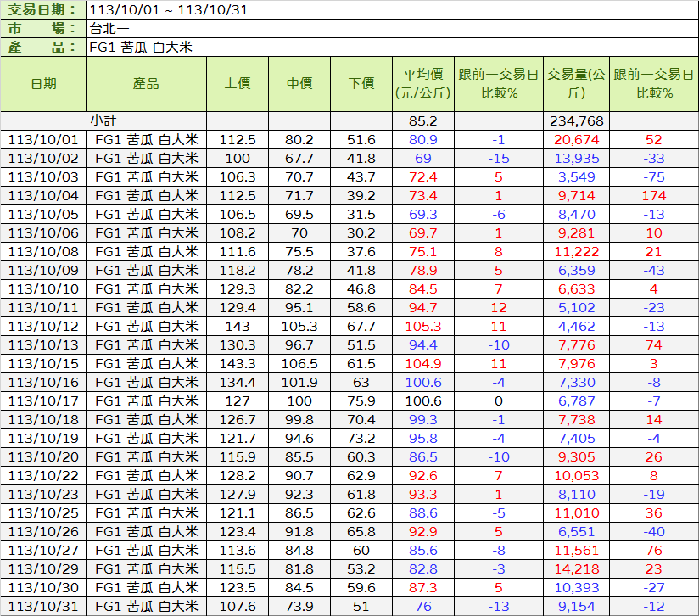
Task: Click the 平均價(元/公斤) column header
Action: click(x=422, y=83)
